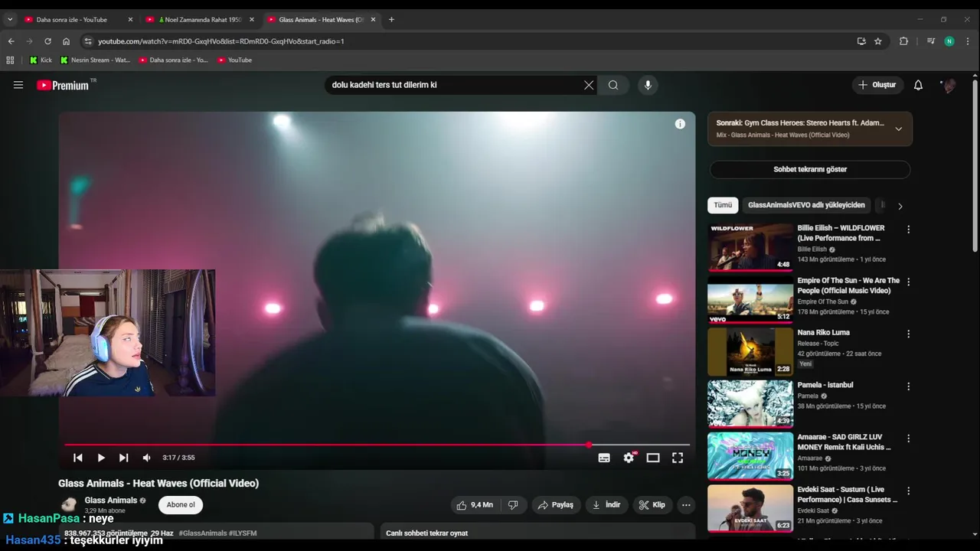Click Oluştur to create content
Viewport: 980px width, 551px height.
click(877, 85)
